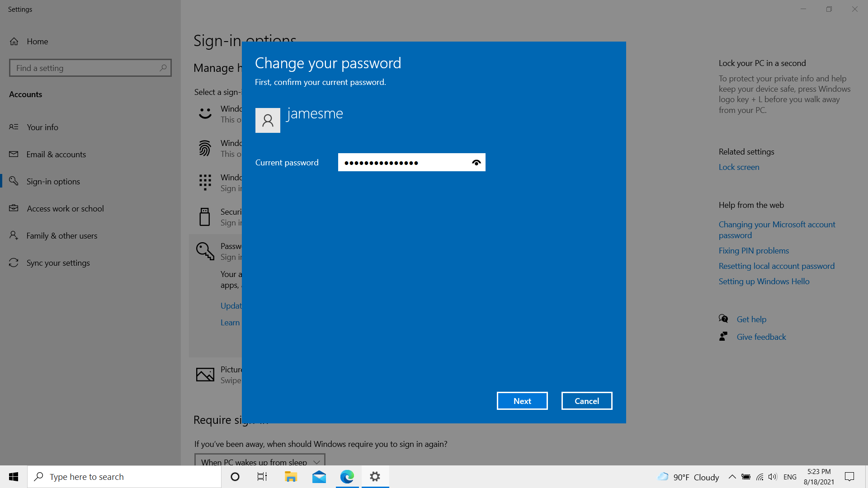Open Email & accounts section
Viewport: 868px width, 488px height.
[56, 155]
